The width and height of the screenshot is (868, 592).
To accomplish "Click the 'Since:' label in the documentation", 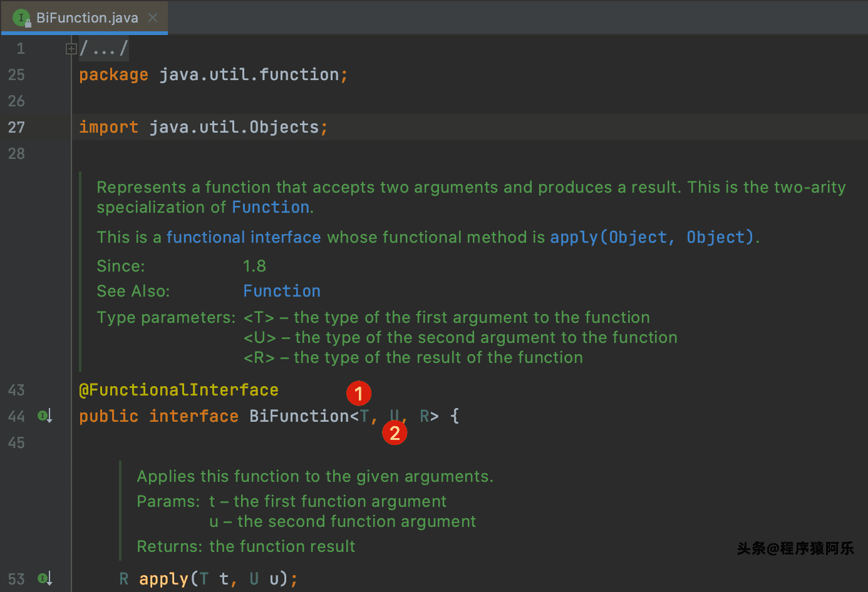I will (121, 266).
